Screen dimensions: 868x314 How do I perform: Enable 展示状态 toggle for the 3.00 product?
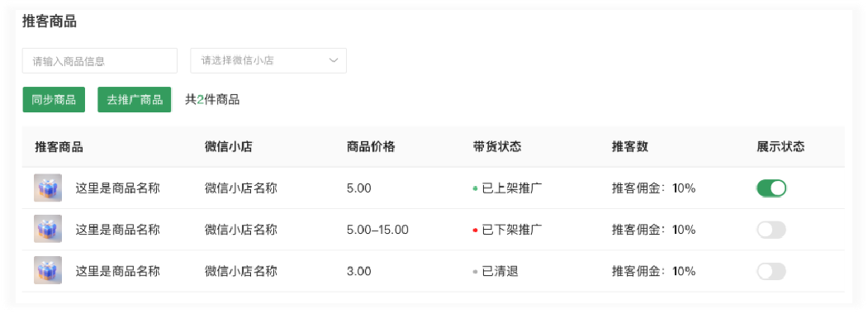771,271
